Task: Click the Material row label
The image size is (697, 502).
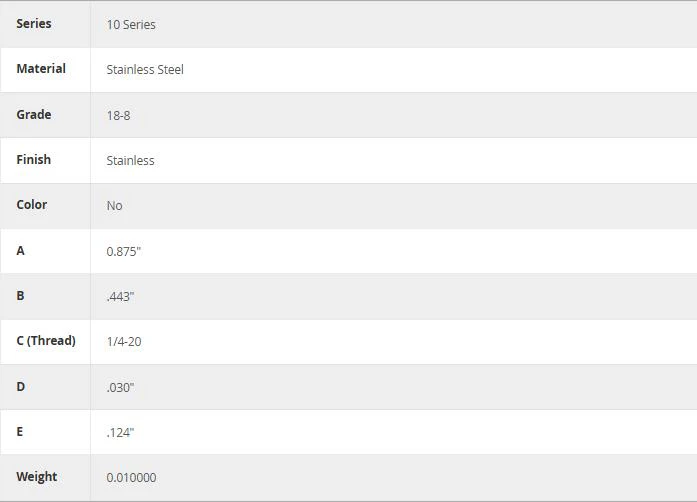Action: 41,68
